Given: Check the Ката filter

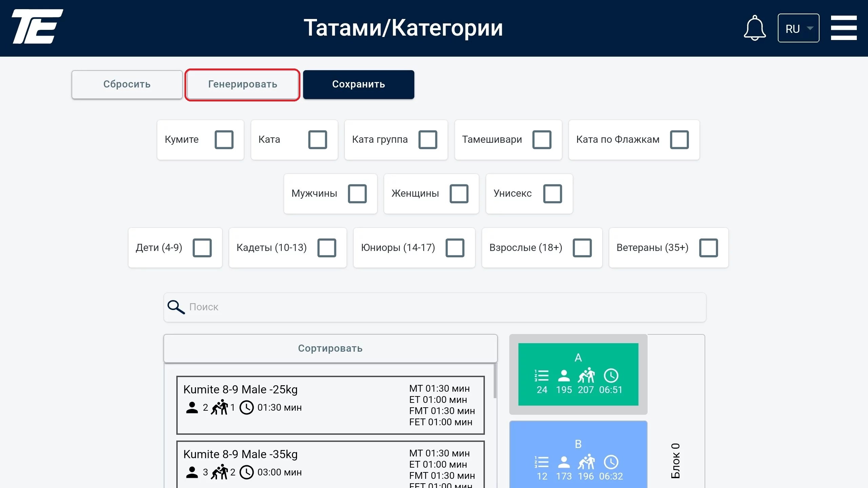Looking at the screenshot, I should pyautogui.click(x=318, y=140).
